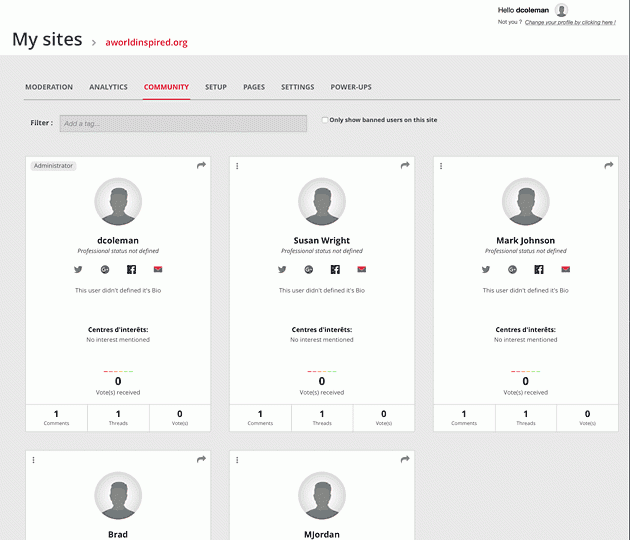Click Susan Wright's Google Plus icon
630x540 pixels.
pos(309,269)
